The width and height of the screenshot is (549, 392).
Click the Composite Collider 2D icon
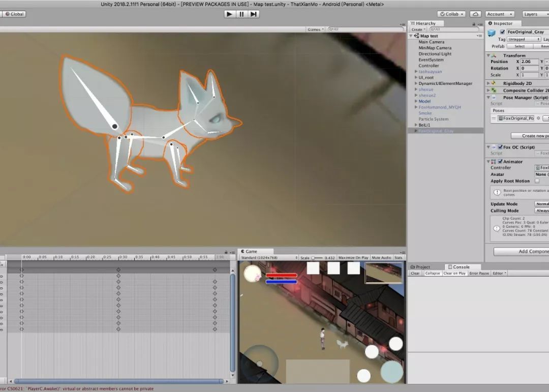(x=494, y=90)
